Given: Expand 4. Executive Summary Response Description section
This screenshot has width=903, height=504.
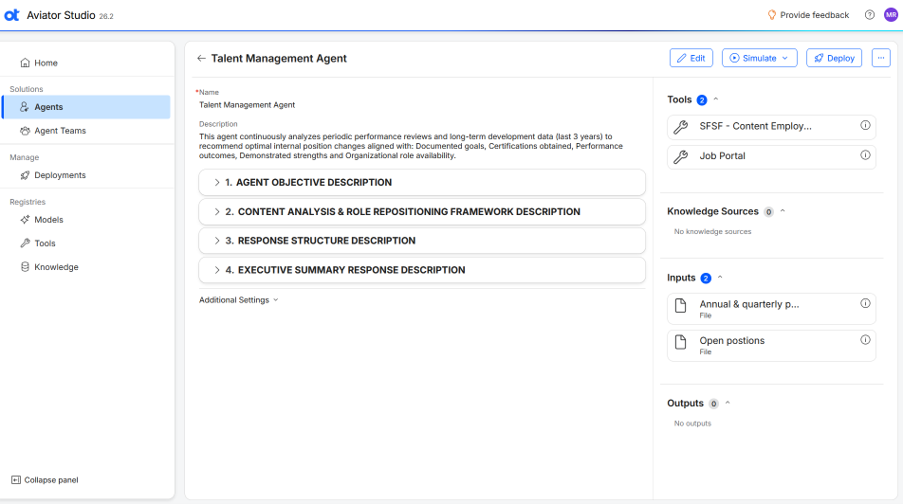Looking at the screenshot, I should tap(422, 270).
